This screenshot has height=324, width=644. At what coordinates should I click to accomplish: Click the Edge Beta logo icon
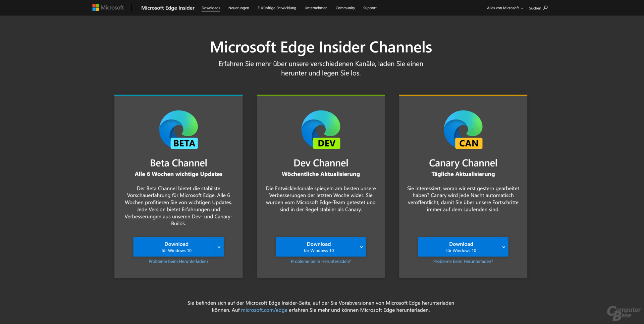point(178,130)
